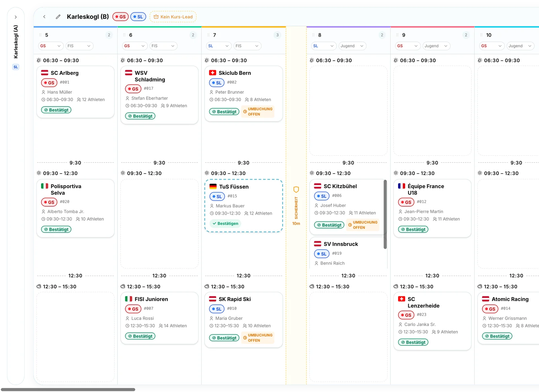Click the GS tag next to Karleskogl (B)
Viewport: 539px width, 392px height.
tap(120, 17)
